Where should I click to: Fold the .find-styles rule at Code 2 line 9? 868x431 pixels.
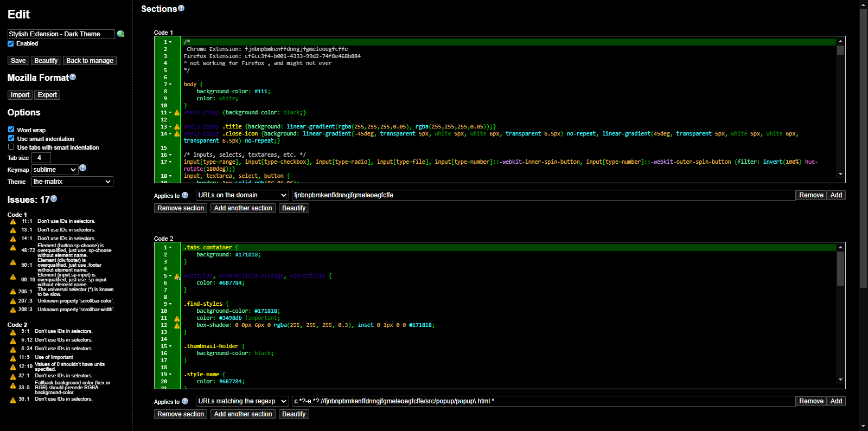pyautogui.click(x=170, y=304)
